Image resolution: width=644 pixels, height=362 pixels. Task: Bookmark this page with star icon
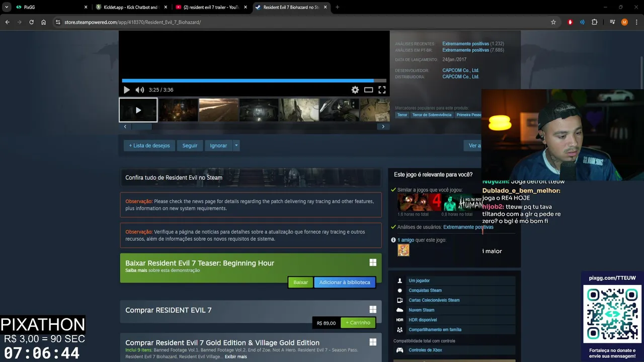pyautogui.click(x=553, y=22)
